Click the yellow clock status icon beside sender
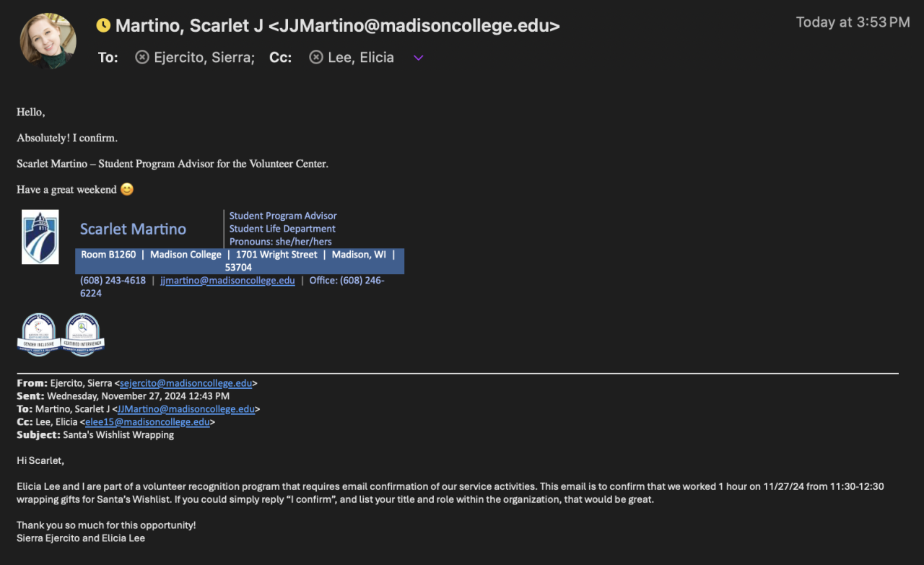The width and height of the screenshot is (924, 565). coord(103,26)
